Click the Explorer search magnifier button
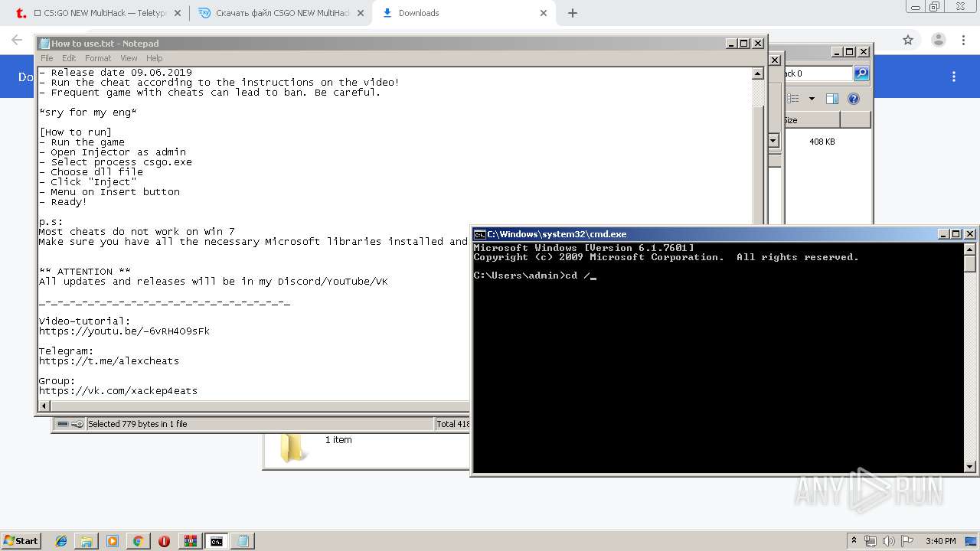Image resolution: width=980 pixels, height=551 pixels. click(861, 73)
